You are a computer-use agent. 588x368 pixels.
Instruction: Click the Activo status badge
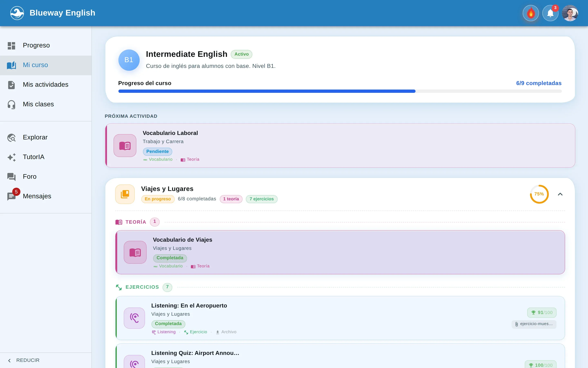(x=241, y=54)
